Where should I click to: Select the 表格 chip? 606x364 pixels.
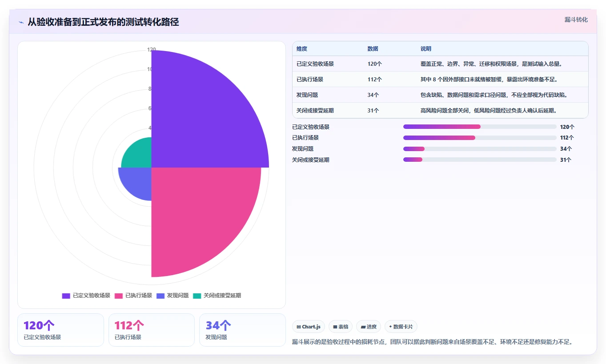click(341, 327)
